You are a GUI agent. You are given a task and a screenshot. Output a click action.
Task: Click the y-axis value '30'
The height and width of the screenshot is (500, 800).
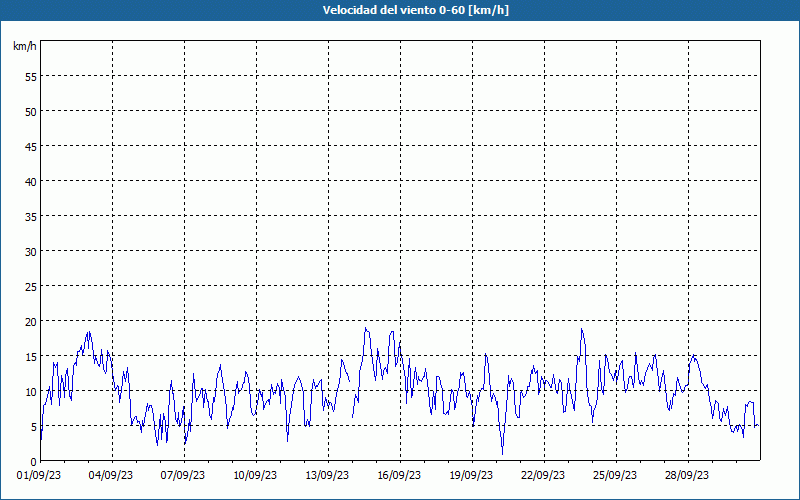31,252
